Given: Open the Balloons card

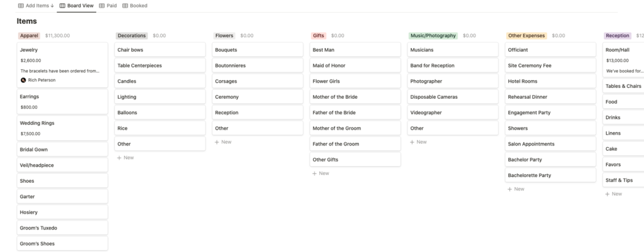Looking at the screenshot, I should (x=160, y=113).
